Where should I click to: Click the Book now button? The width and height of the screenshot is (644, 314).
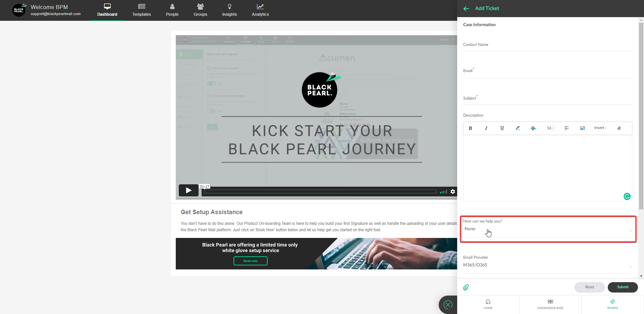pyautogui.click(x=250, y=261)
